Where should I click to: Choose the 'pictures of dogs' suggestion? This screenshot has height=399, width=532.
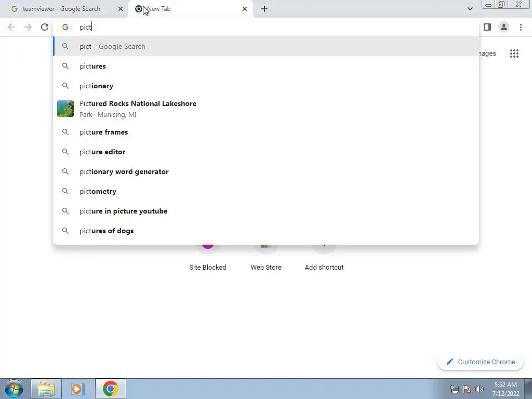pos(266,230)
